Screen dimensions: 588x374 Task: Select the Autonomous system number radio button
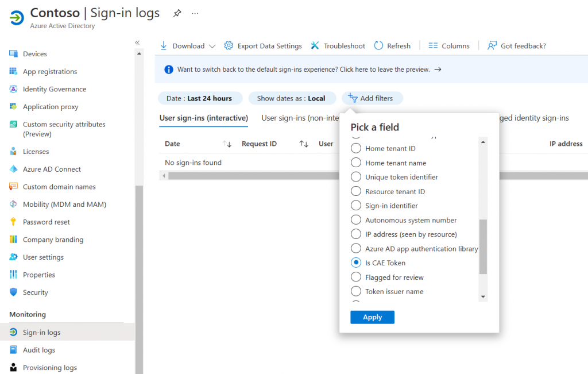point(356,220)
